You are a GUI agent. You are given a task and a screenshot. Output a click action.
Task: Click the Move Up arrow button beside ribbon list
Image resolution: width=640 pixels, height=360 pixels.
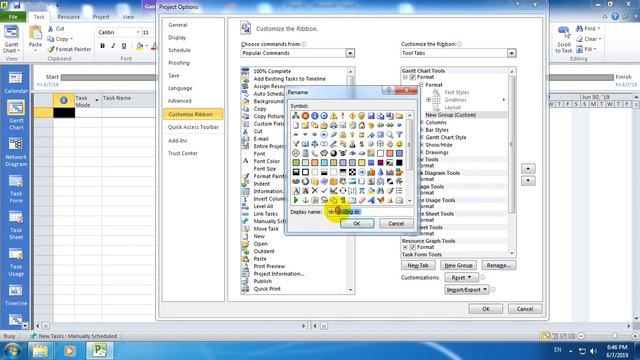(528, 169)
